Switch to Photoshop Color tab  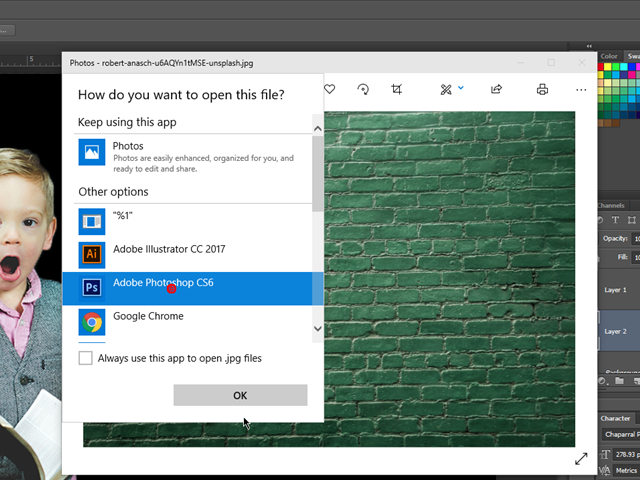(x=609, y=56)
